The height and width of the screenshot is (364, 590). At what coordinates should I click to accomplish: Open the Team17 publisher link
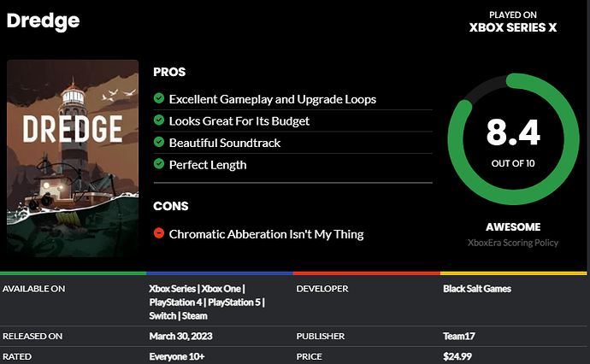pos(458,336)
